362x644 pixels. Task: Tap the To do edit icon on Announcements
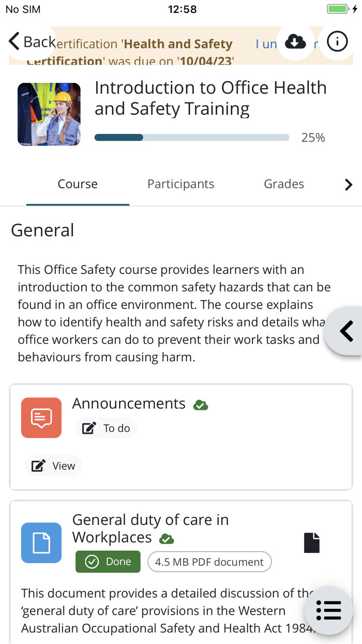[x=88, y=428]
